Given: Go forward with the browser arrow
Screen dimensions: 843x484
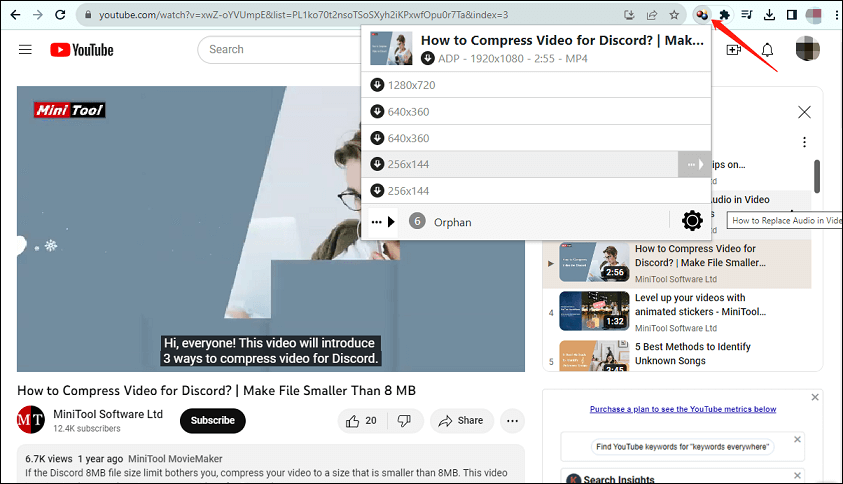Looking at the screenshot, I should pyautogui.click(x=38, y=15).
